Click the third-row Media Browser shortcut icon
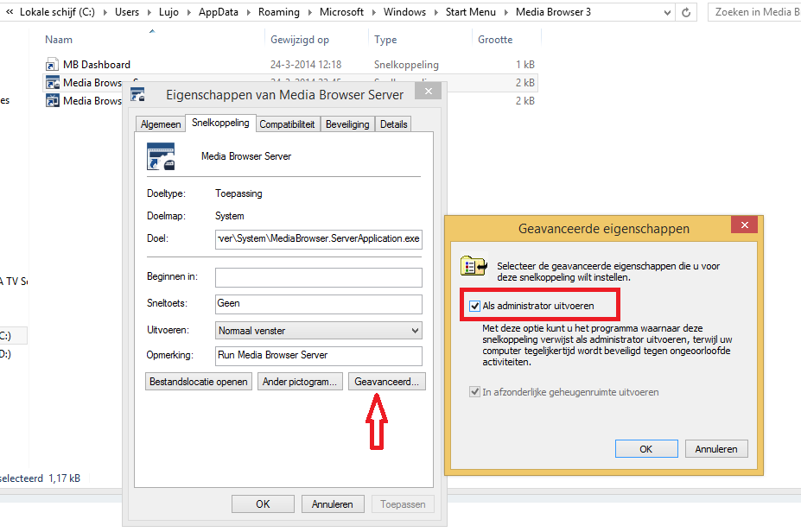The width and height of the screenshot is (801, 532). [52, 100]
